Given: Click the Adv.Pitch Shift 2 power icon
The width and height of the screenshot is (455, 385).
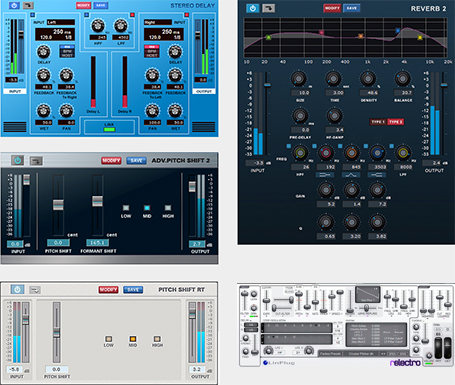Looking at the screenshot, I should (x=18, y=160).
